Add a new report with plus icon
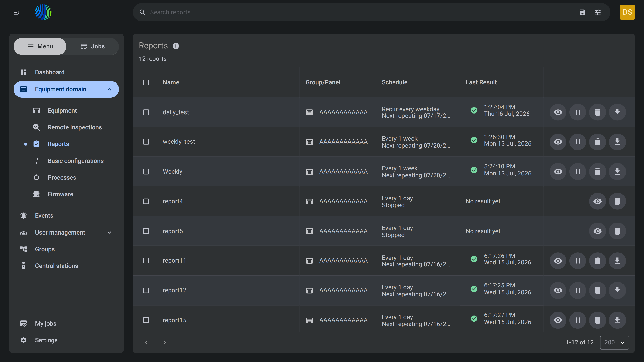644x362 pixels. (176, 46)
